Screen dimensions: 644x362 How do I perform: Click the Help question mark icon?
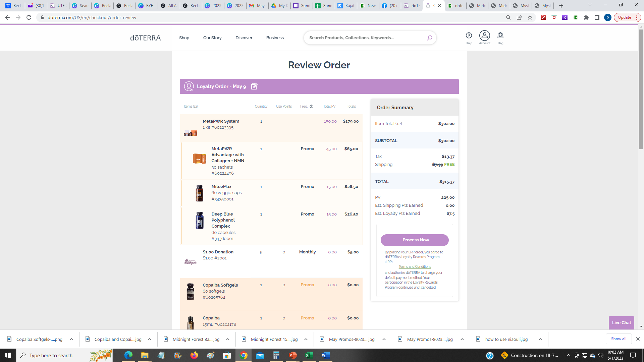(469, 36)
